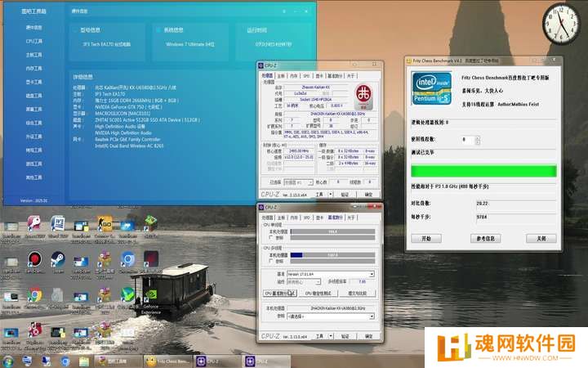Open 其他工具 in the toolbox sidebar
Image resolution: width=588 pixels, height=368 pixels.
click(x=33, y=177)
